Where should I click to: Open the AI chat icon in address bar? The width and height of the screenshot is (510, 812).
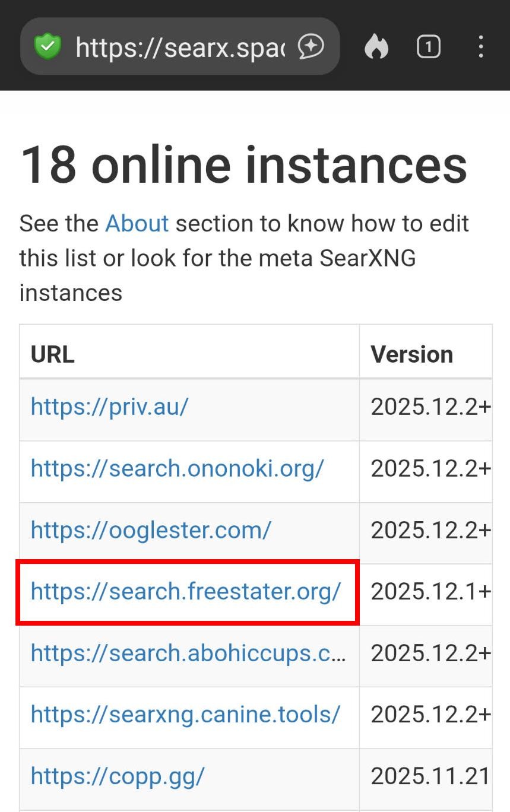pos(311,46)
